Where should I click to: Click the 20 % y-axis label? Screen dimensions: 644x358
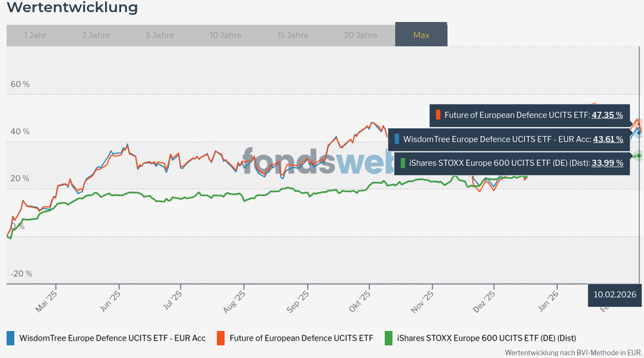coord(20,179)
